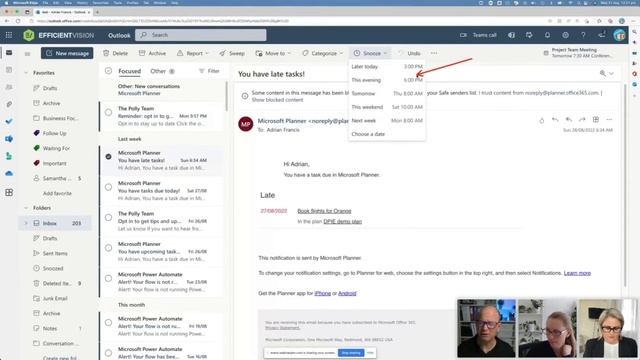
Task: Open the Follow Up favorite category
Action: (54, 133)
